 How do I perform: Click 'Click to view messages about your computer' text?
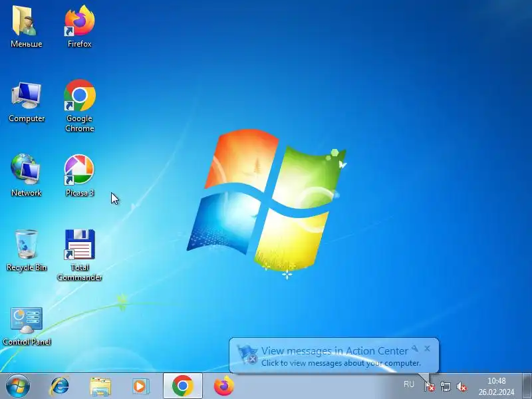[341, 363]
